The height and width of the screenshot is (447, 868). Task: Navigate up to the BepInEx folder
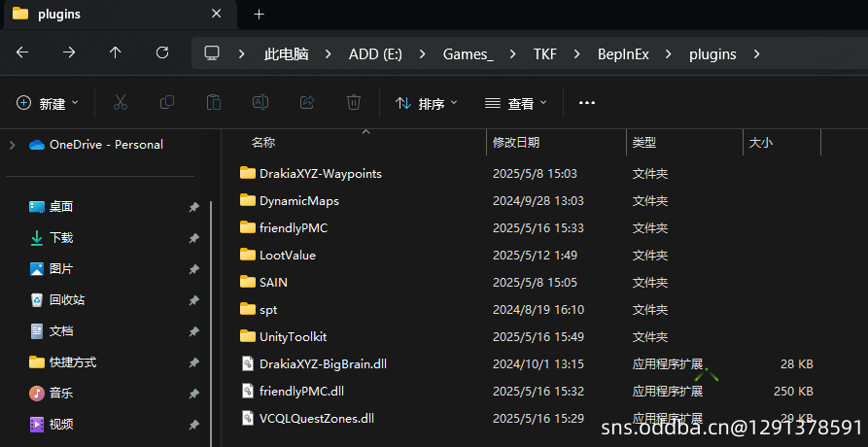tap(115, 53)
